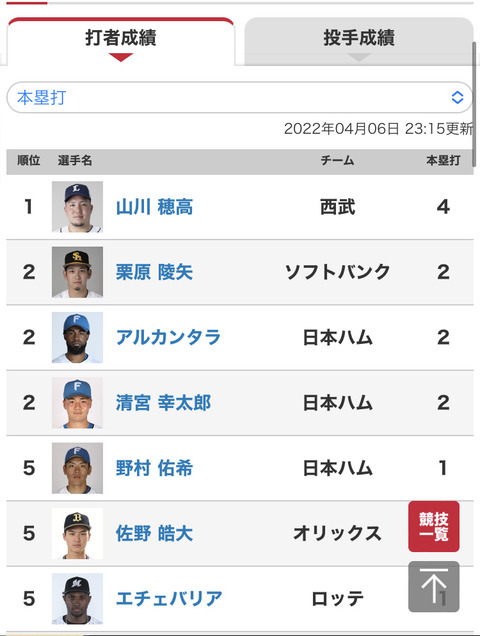Open 佐野 皓大 player link
Image resolution: width=480 pixels, height=636 pixels.
[x=154, y=533]
